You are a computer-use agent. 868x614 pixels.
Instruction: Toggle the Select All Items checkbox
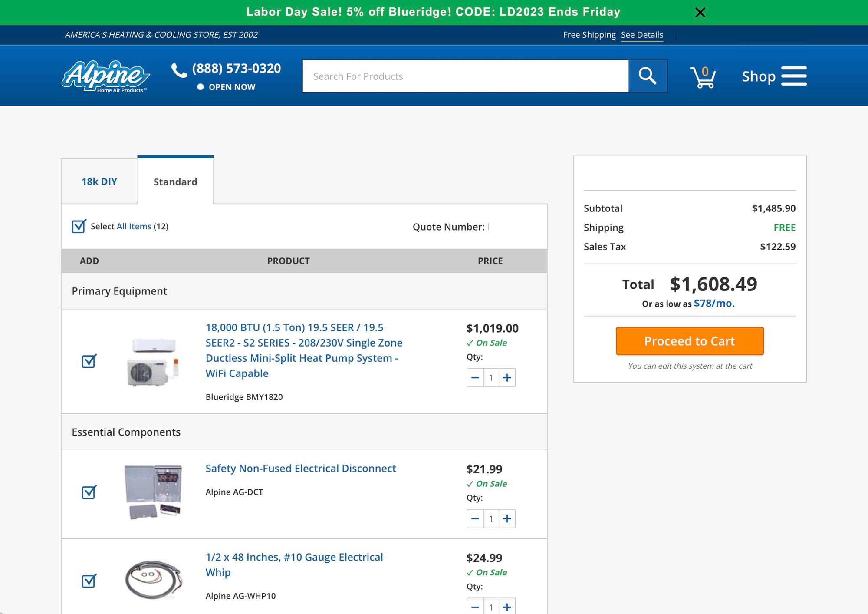(x=79, y=226)
